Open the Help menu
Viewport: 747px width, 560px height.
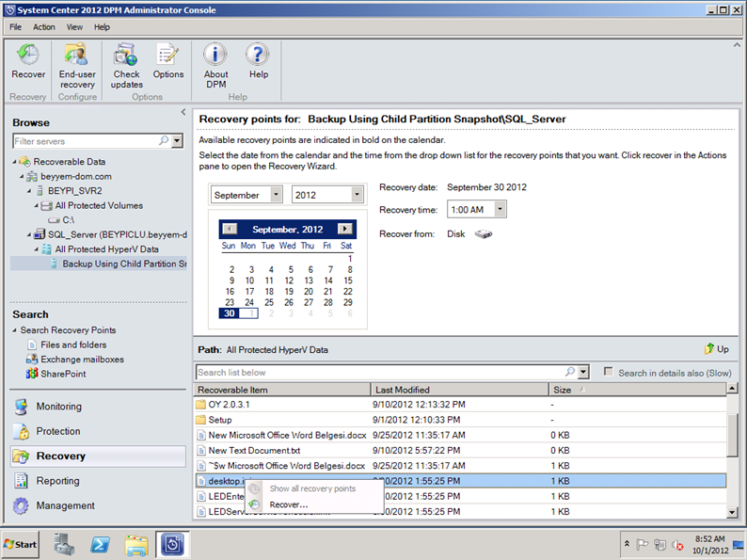[102, 27]
